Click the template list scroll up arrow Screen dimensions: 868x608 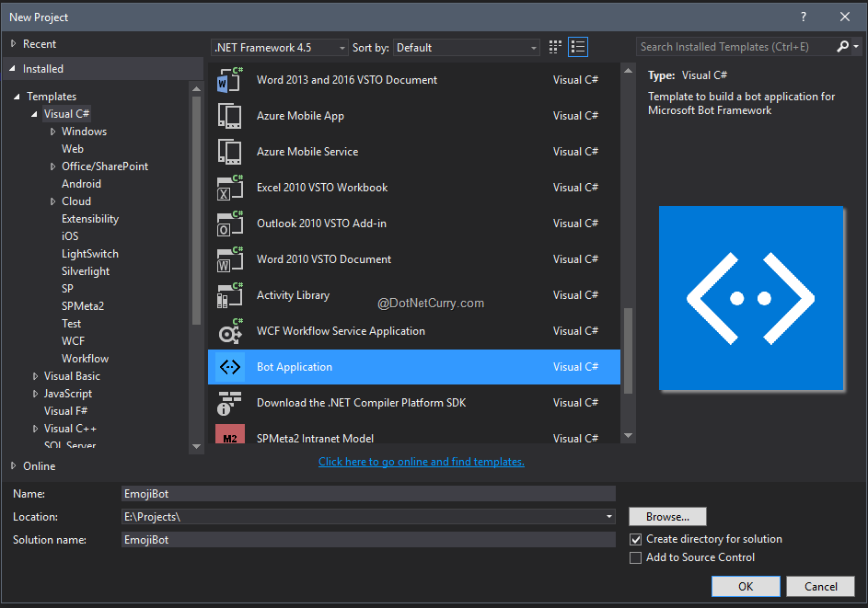[629, 71]
